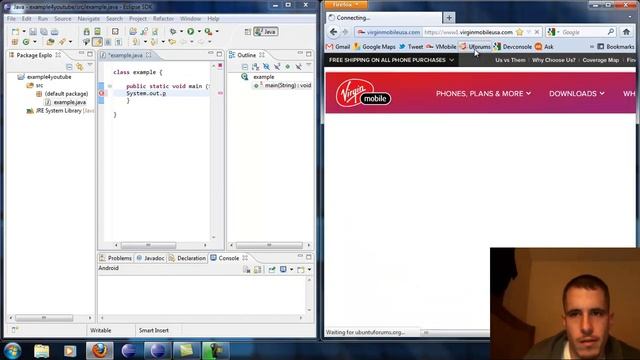
Task: Click the Virgin Mobile logo
Action: tap(363, 93)
